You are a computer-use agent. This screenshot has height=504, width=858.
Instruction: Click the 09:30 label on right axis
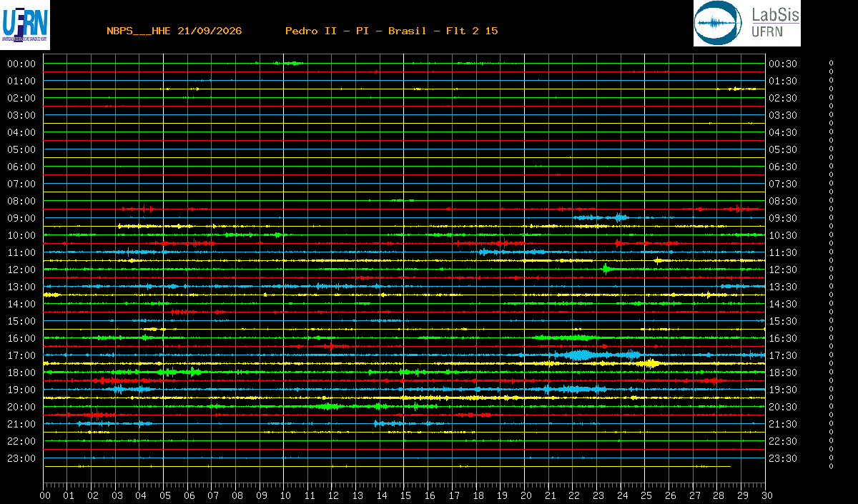click(x=783, y=218)
